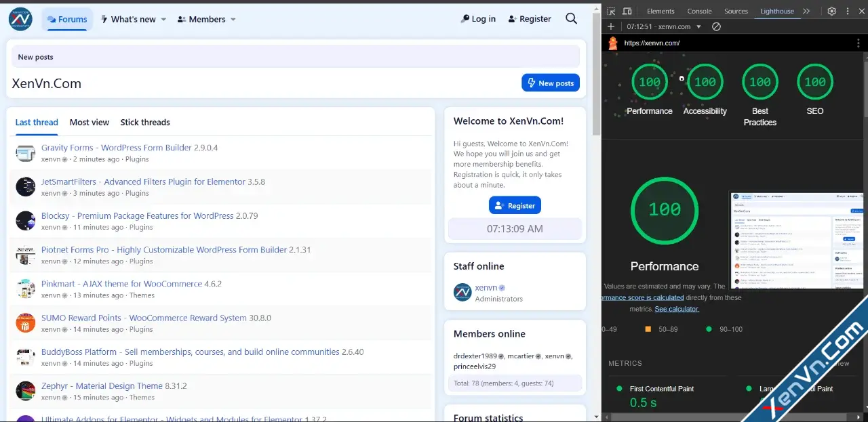The width and height of the screenshot is (868, 422).
Task: Open the DevTools three-dot customize menu
Action: (x=848, y=11)
